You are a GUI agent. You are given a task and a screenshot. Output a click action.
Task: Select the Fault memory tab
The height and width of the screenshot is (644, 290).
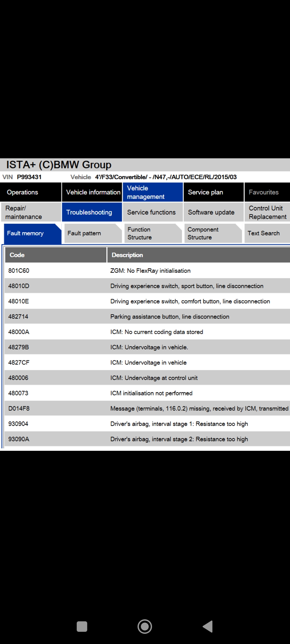(x=32, y=233)
